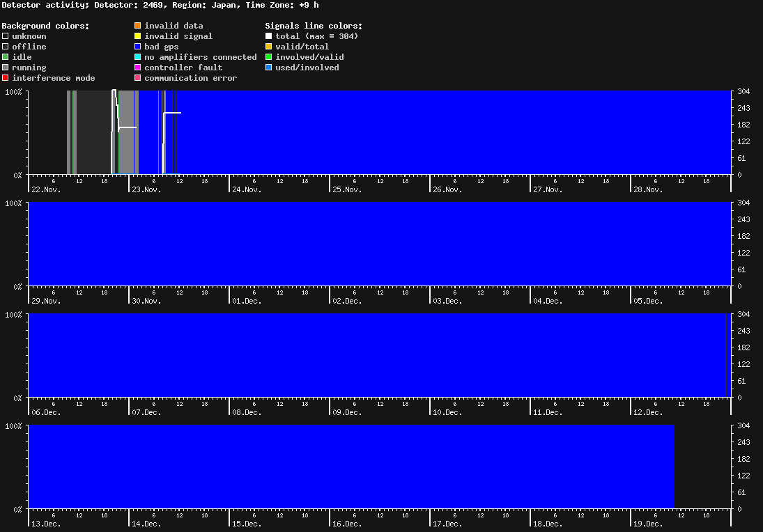Click the cyan no amplifiers connected swatch
Image resolution: width=763 pixels, height=532 pixels.
[138, 57]
